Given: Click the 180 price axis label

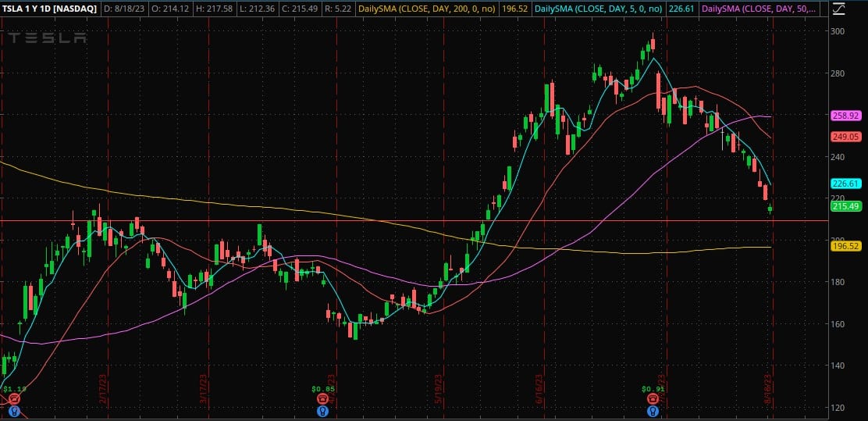Looking at the screenshot, I should (837, 282).
